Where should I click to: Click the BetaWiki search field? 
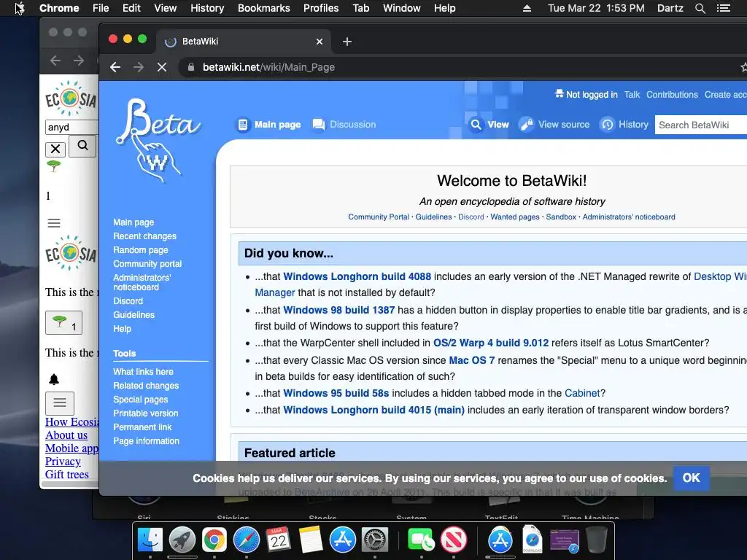(x=701, y=125)
